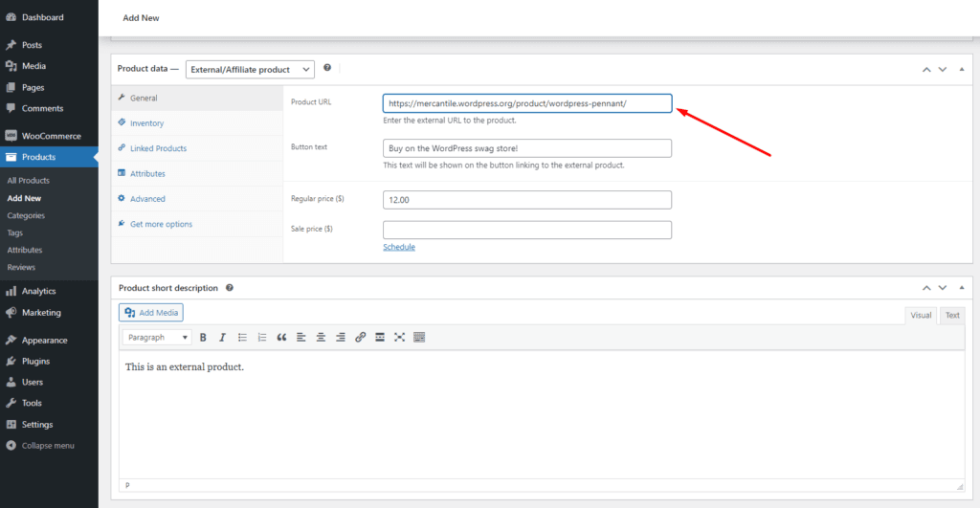Viewport: 980px width, 508px height.
Task: Collapse the Product data panel
Action: click(961, 69)
